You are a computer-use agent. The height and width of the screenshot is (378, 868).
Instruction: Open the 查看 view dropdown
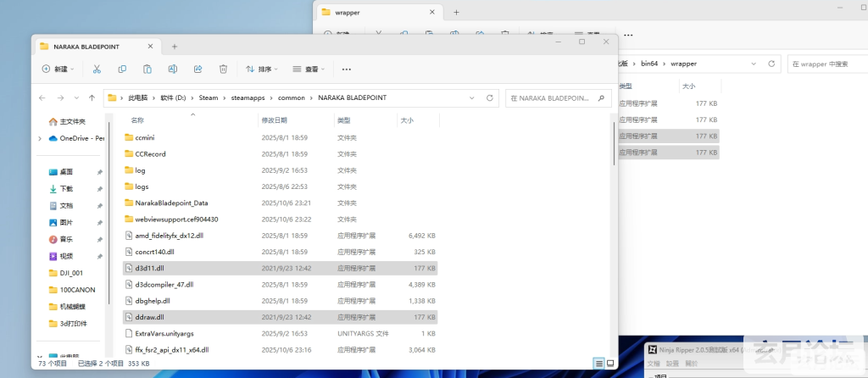[309, 69]
